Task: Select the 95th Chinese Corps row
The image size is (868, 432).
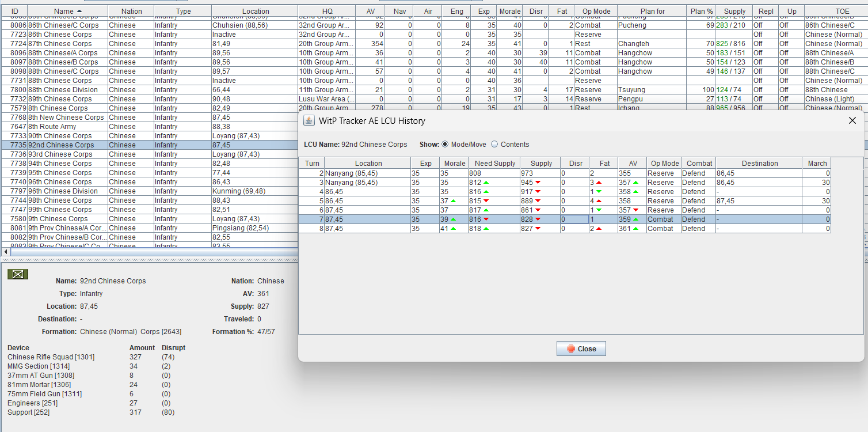Action: [x=150, y=173]
